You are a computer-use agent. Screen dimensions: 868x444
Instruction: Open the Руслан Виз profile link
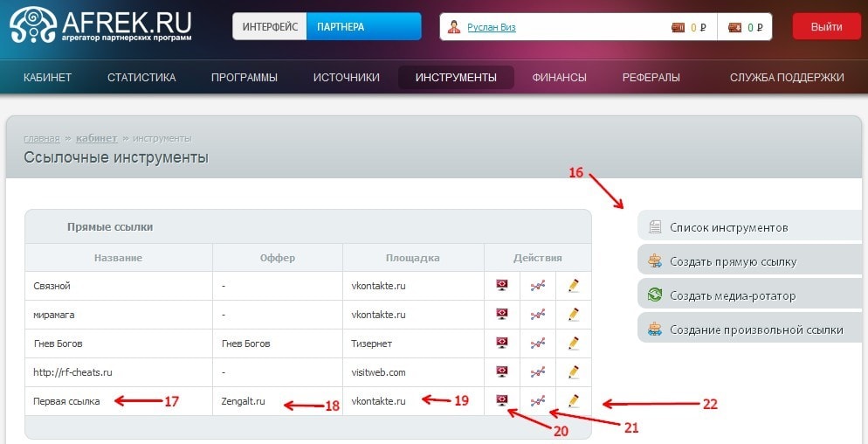click(x=492, y=27)
